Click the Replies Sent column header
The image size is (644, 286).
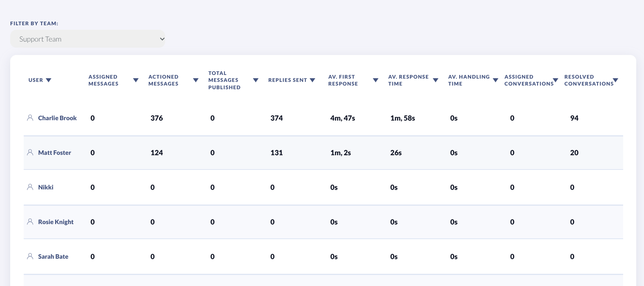287,80
